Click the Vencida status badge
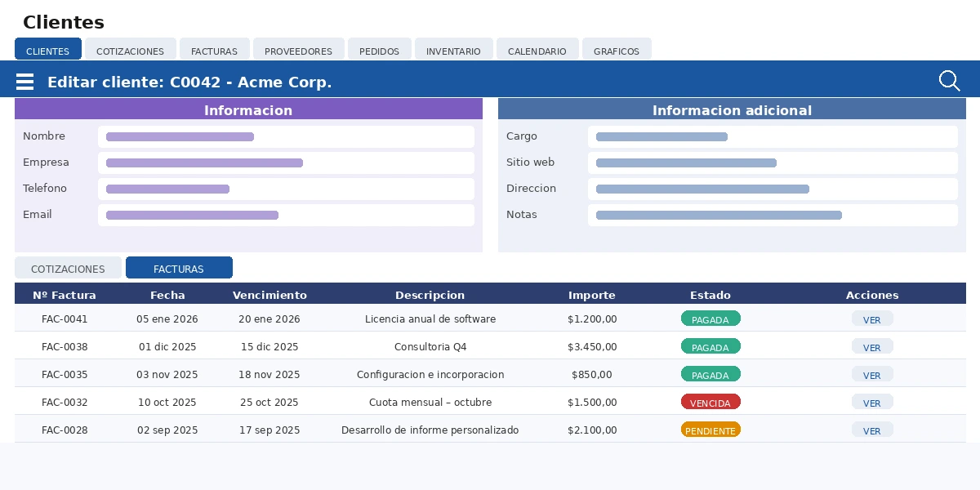This screenshot has height=490, width=980. [710, 402]
